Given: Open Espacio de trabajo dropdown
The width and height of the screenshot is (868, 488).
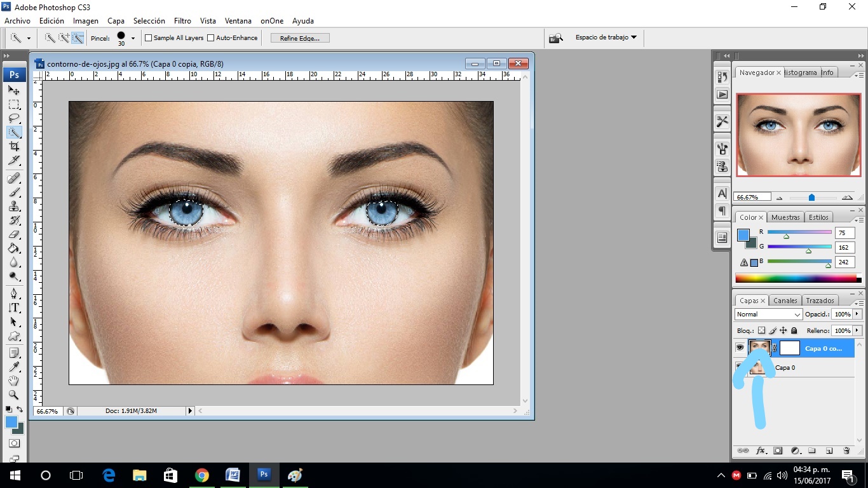Looking at the screenshot, I should [606, 37].
